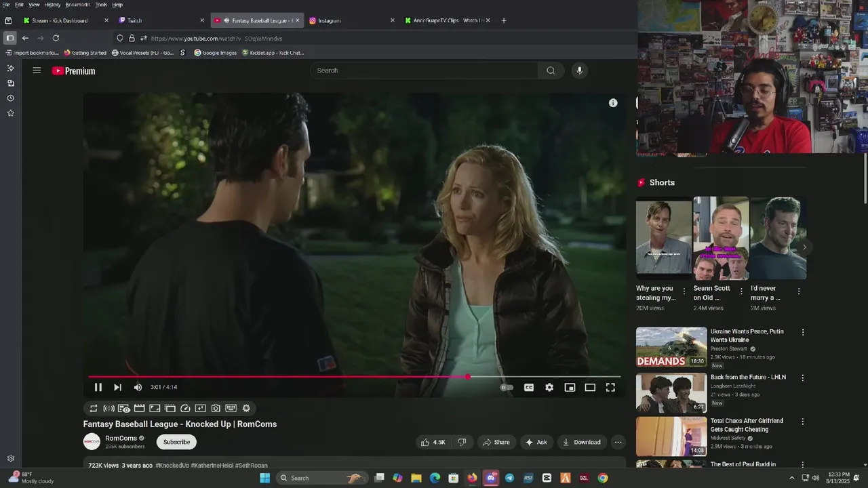Image resolution: width=868 pixels, height=488 pixels.
Task: Open YouTube guide hamburger menu
Action: coord(37,70)
